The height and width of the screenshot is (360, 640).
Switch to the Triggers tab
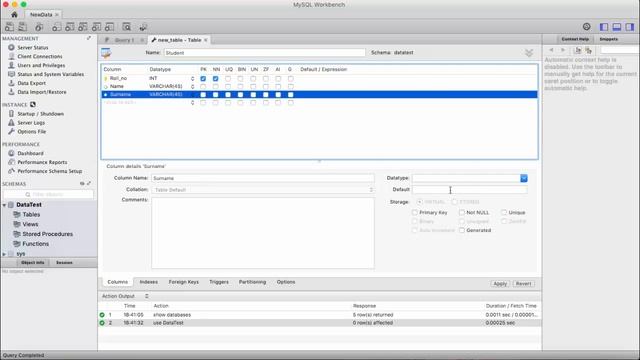coord(219,282)
